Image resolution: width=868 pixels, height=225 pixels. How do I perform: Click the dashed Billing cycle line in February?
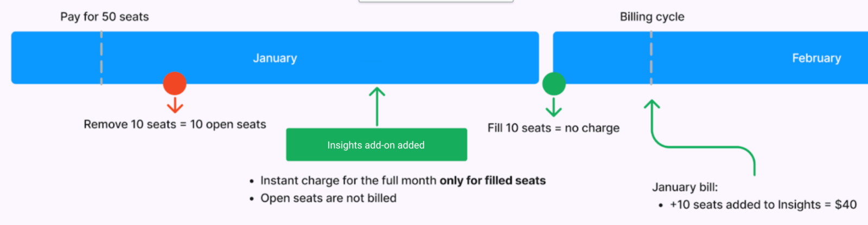651,58
